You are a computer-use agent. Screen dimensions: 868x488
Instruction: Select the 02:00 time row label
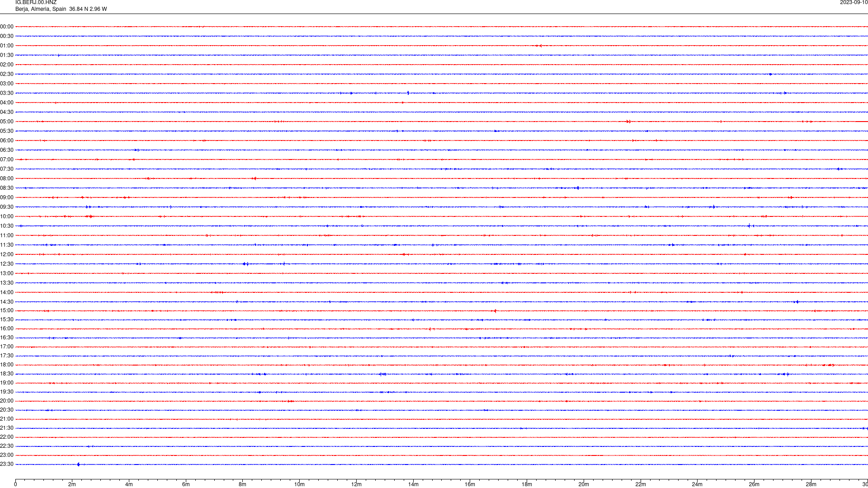7,65
